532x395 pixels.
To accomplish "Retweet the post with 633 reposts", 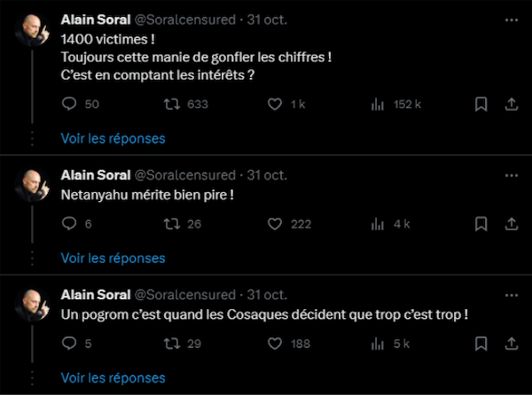I will pyautogui.click(x=172, y=104).
